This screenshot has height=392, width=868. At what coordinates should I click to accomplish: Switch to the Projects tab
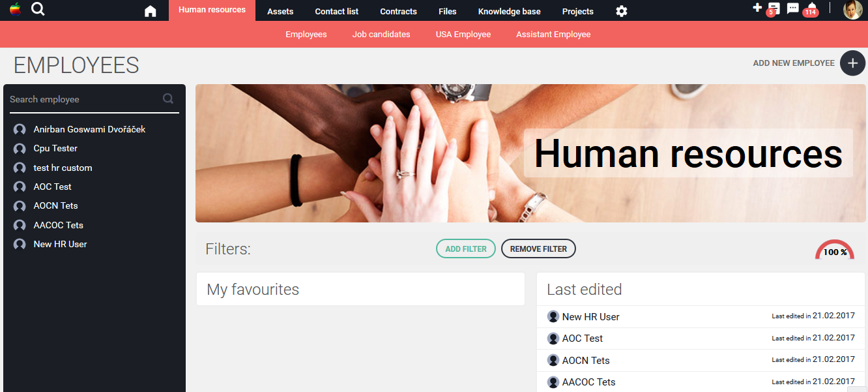tap(578, 11)
